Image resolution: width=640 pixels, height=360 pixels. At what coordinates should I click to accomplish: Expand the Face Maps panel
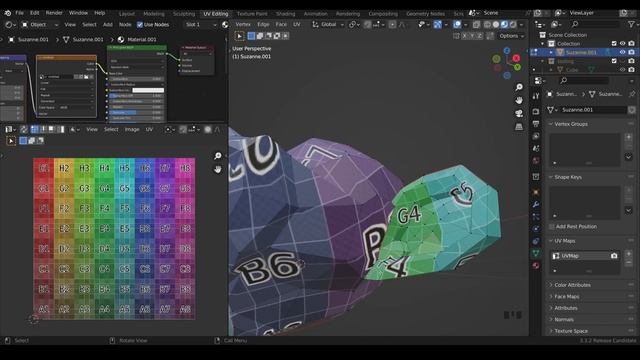point(566,296)
